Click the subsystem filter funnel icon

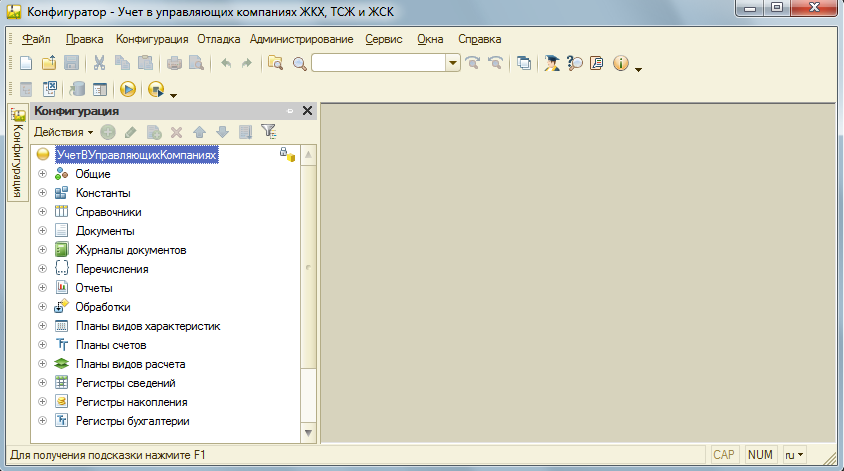pyautogui.click(x=267, y=131)
